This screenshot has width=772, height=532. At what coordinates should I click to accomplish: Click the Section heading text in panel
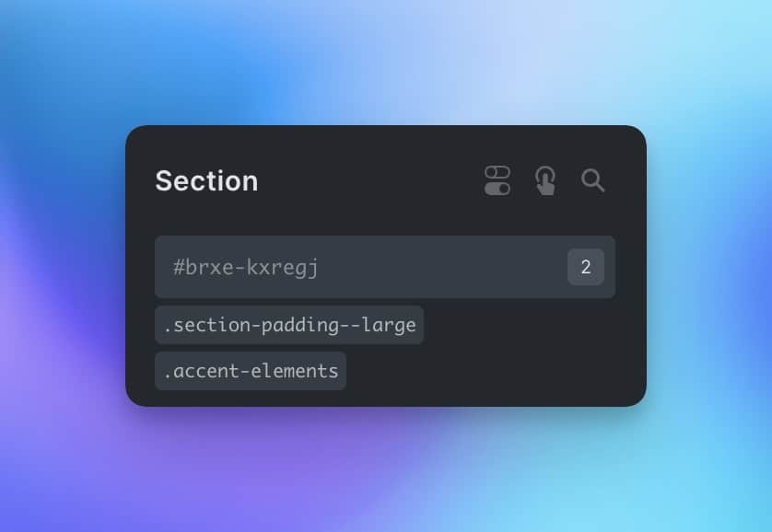(206, 180)
